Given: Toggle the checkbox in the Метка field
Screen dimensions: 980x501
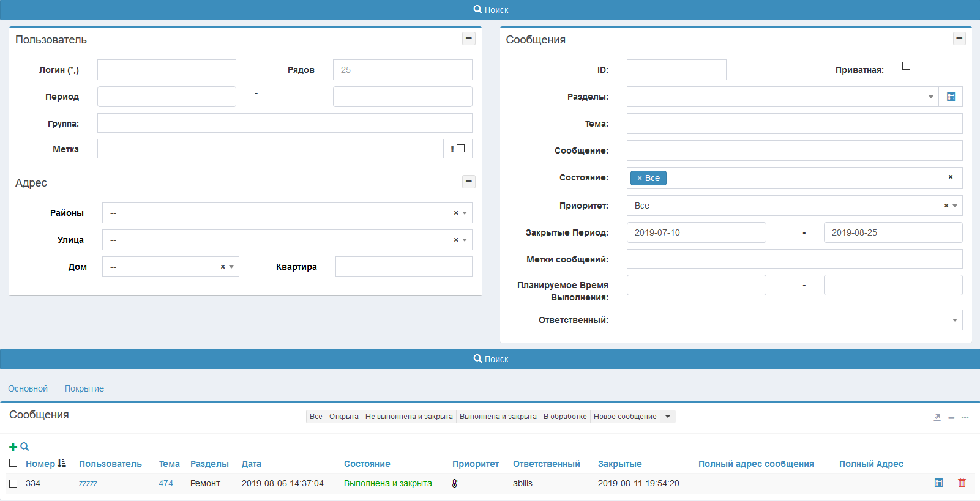Looking at the screenshot, I should click(461, 149).
